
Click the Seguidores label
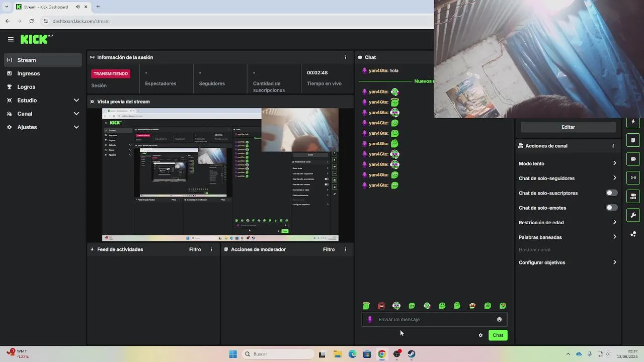[x=212, y=83]
